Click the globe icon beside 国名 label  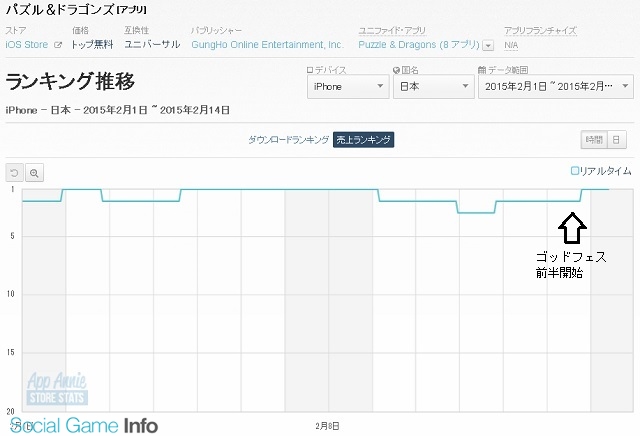tap(397, 69)
